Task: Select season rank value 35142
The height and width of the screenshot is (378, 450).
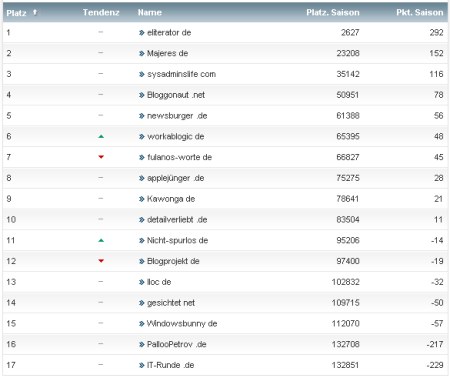Action: click(x=348, y=74)
